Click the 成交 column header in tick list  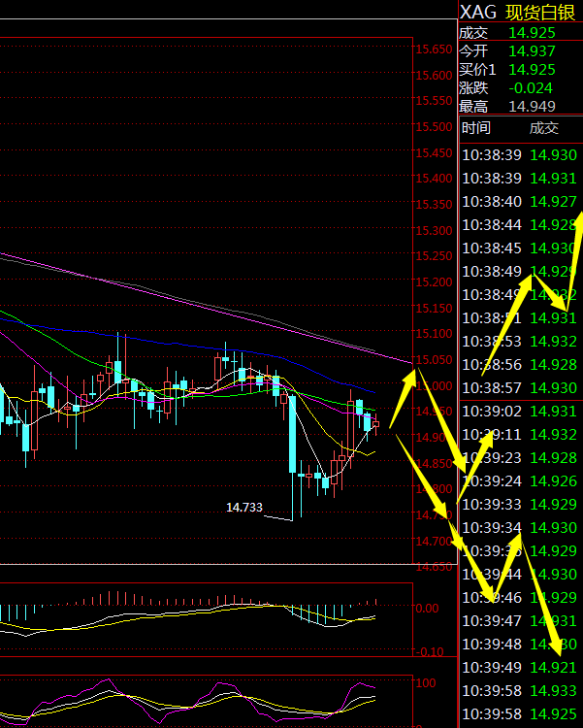544,128
